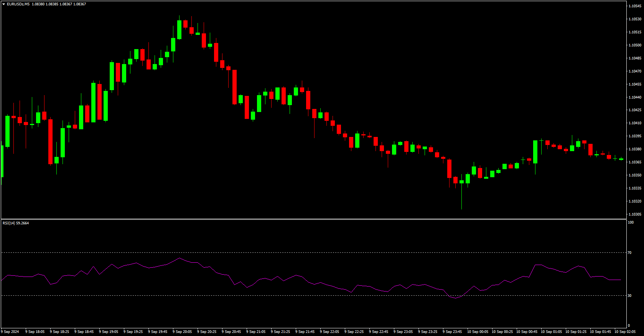Image resolution: width=644 pixels, height=336 pixels.
Task: Click the 9 Sep 18:45 time axis label
Action: pos(84,332)
